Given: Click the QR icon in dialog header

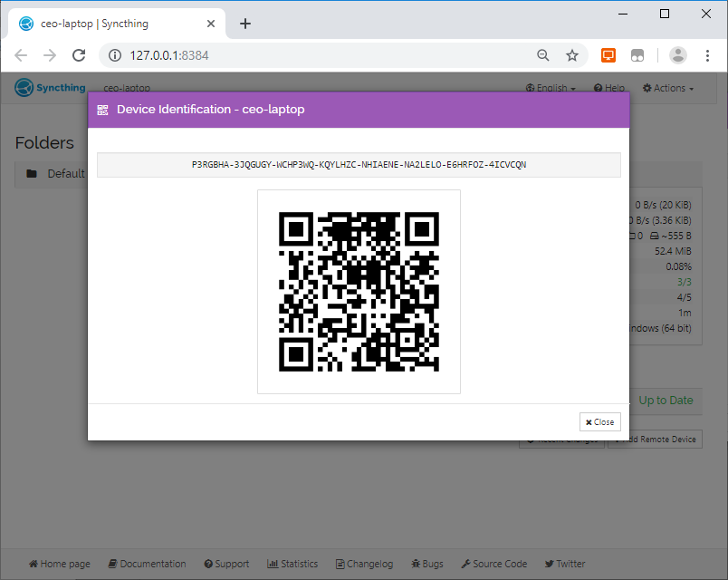Looking at the screenshot, I should click(x=102, y=110).
